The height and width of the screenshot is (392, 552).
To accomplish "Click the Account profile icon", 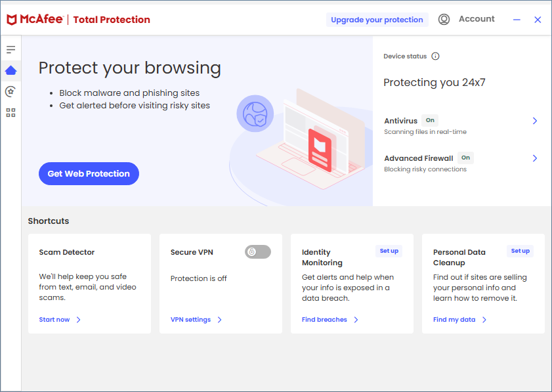I will coord(444,19).
